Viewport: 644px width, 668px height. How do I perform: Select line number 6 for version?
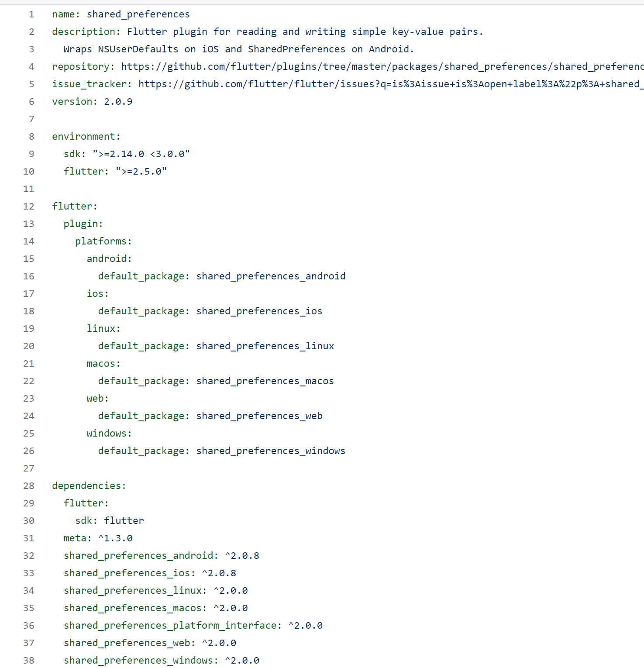click(x=31, y=102)
